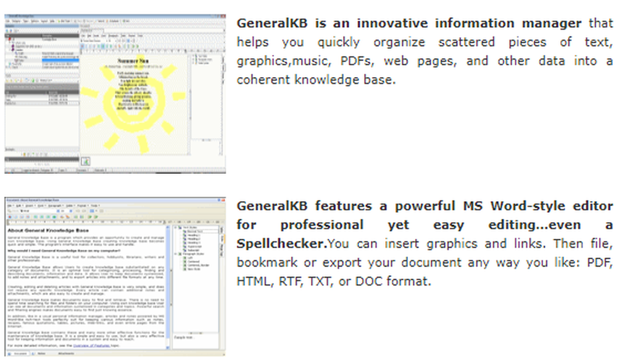
Task: Open the MS Word-style editor screenshot thumbnail
Action: coord(115,276)
